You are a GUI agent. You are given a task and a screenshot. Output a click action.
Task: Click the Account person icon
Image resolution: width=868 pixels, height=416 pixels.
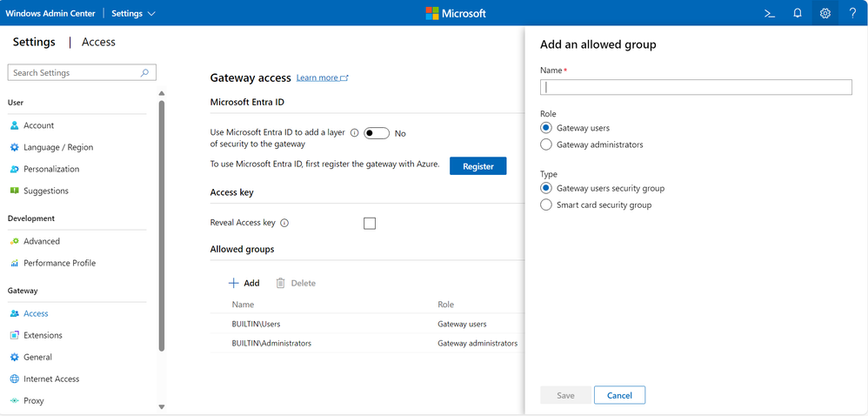(15, 125)
